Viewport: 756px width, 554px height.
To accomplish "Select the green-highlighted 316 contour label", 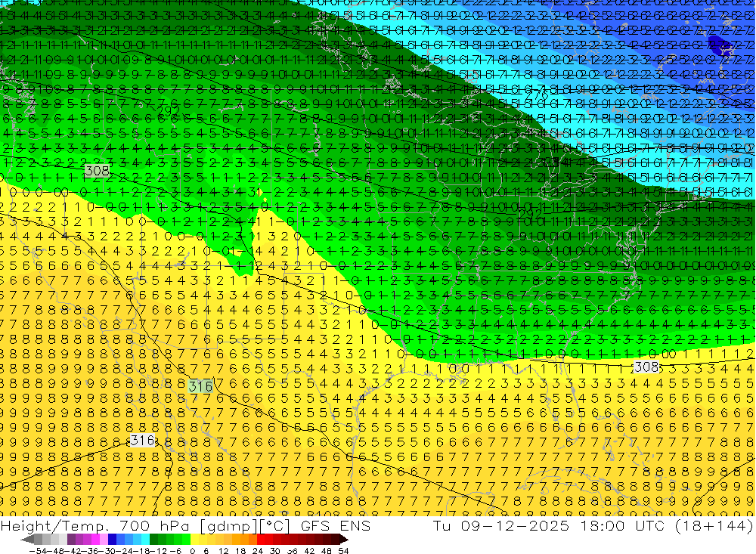I will (200, 386).
